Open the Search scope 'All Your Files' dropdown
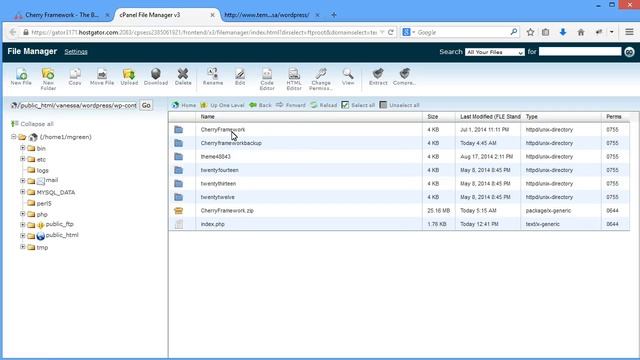640x360 pixels. 494,52
